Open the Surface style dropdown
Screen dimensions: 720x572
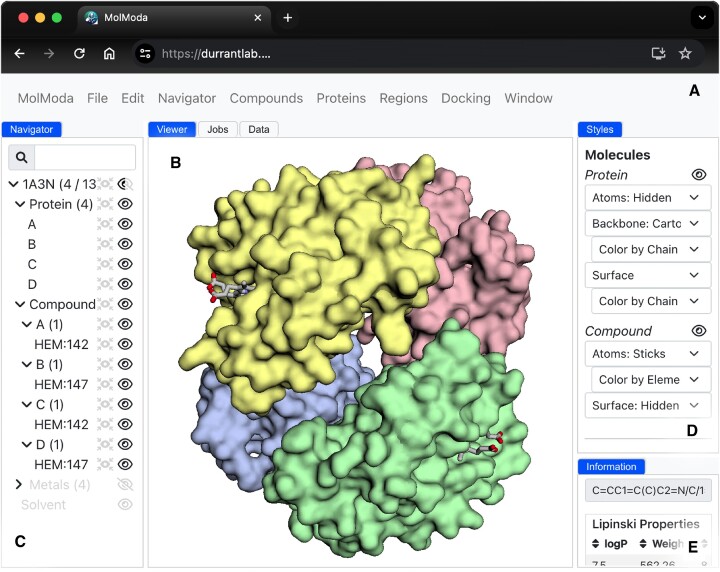[647, 275]
